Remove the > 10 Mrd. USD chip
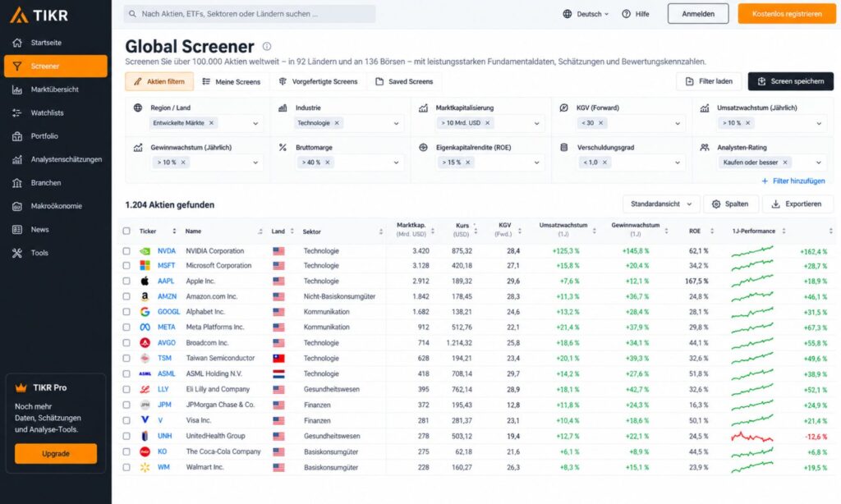The image size is (841, 504). [x=488, y=123]
